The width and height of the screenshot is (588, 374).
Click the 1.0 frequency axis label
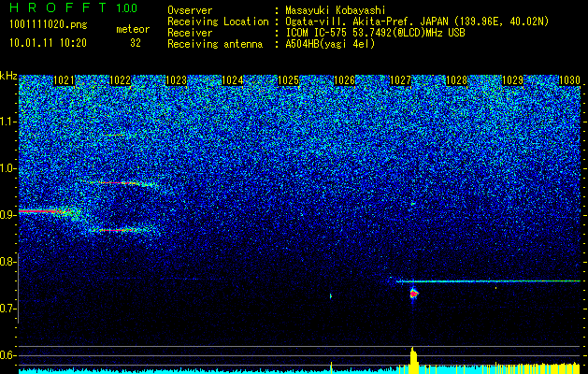point(7,168)
